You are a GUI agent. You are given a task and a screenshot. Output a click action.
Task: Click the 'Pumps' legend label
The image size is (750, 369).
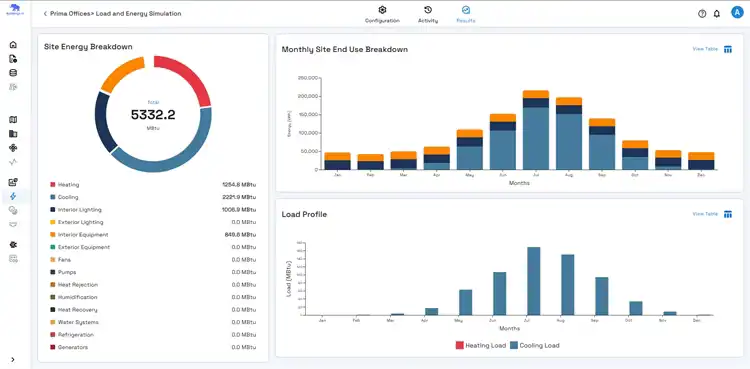(67, 272)
